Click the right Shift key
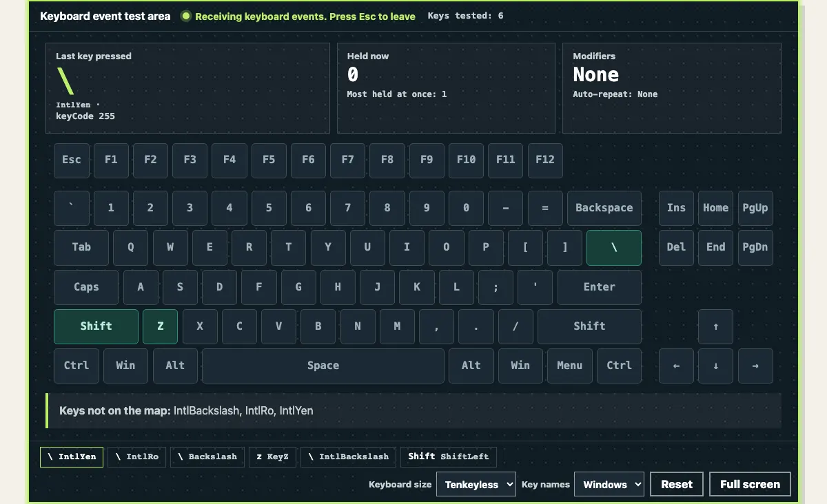The image size is (827, 504). click(x=590, y=326)
